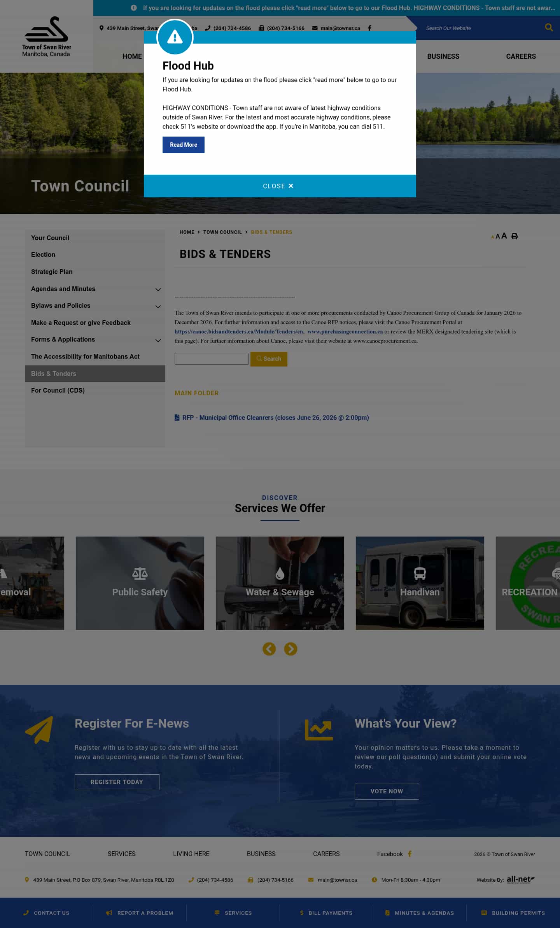
Task: Open the Water & Sewage service card
Action: (x=280, y=583)
